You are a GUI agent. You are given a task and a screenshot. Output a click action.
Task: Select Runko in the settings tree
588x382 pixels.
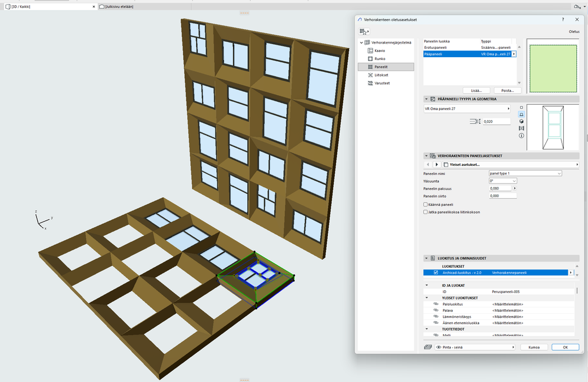380,59
